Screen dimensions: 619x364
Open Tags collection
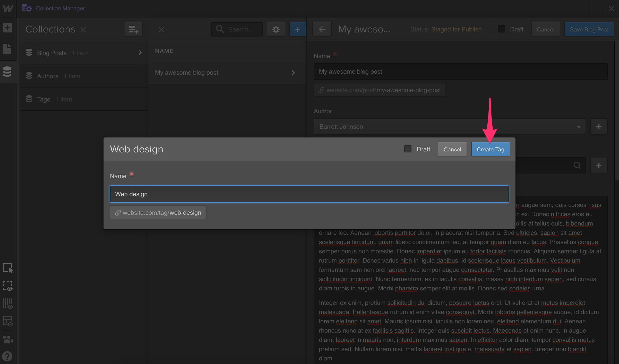[84, 99]
